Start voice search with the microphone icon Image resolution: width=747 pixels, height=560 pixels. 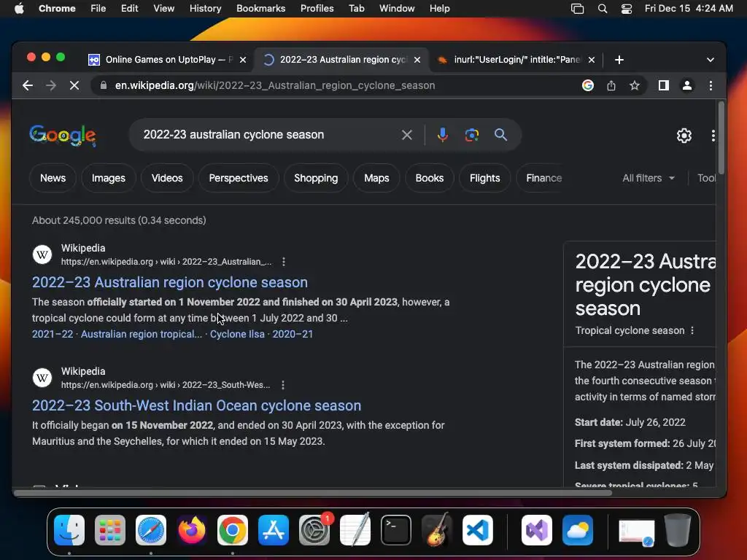443,135
